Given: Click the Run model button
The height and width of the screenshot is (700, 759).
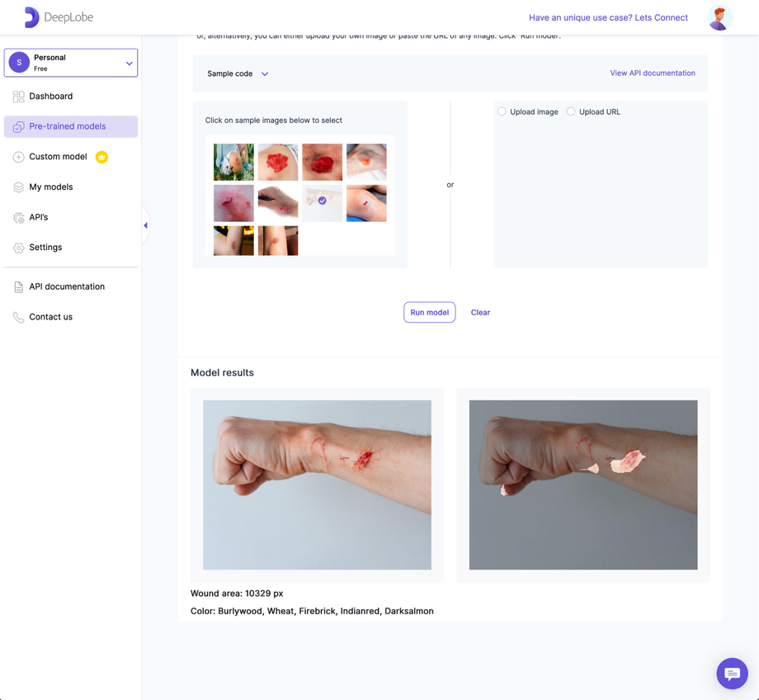Looking at the screenshot, I should 429,312.
